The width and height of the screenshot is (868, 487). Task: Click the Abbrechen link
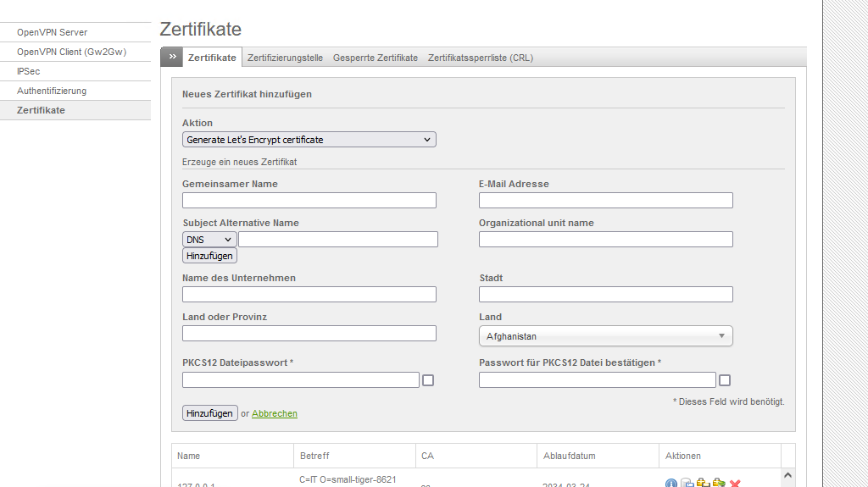tap(275, 413)
